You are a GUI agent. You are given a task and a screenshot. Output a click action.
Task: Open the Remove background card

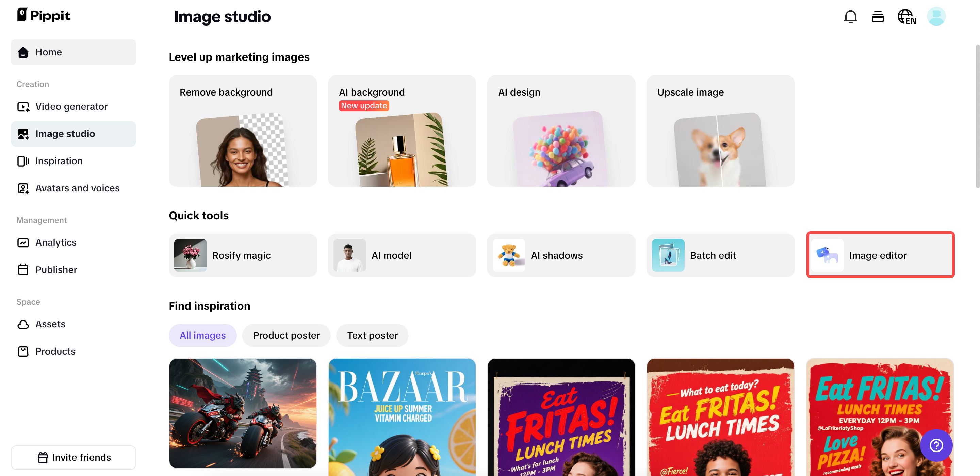[x=243, y=131]
